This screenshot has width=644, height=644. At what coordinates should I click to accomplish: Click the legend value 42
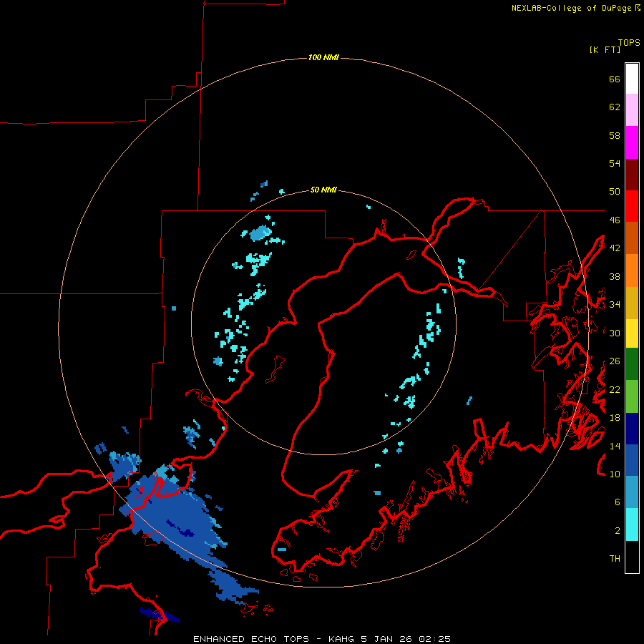tap(615, 248)
